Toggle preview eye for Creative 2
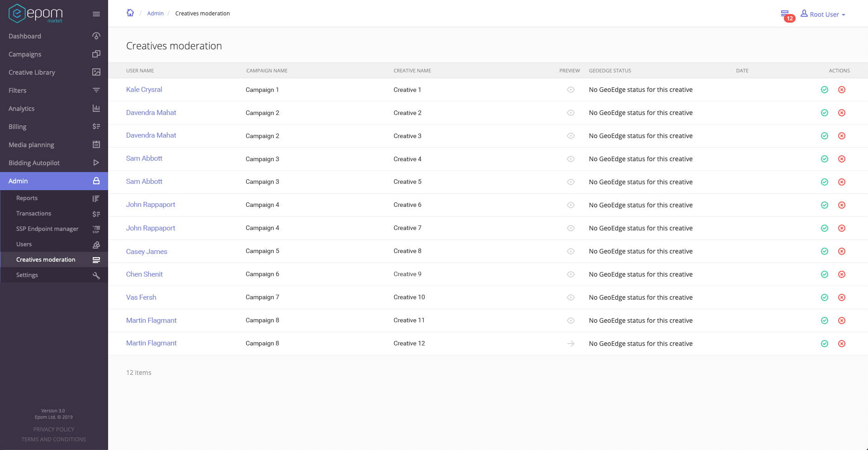868x450 pixels. point(571,113)
